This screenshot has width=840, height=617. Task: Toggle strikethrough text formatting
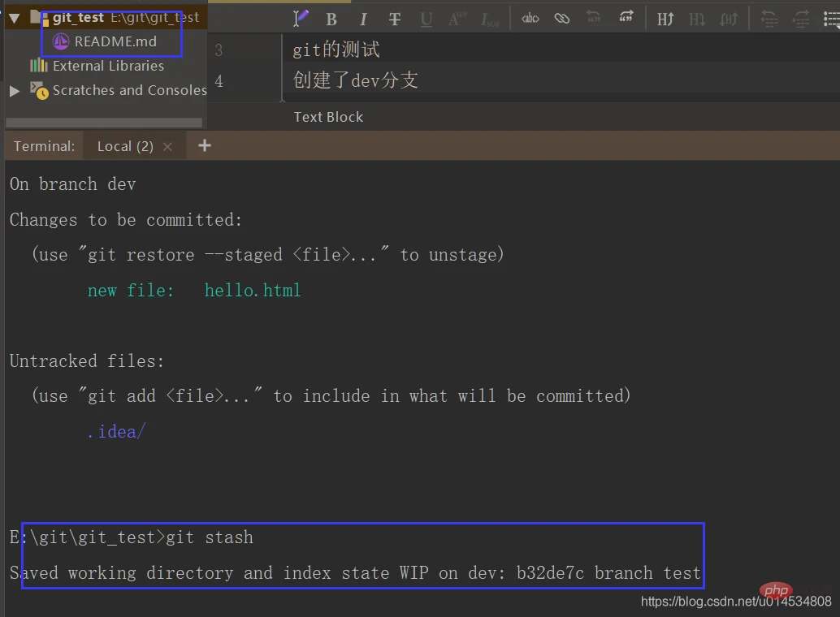395,19
